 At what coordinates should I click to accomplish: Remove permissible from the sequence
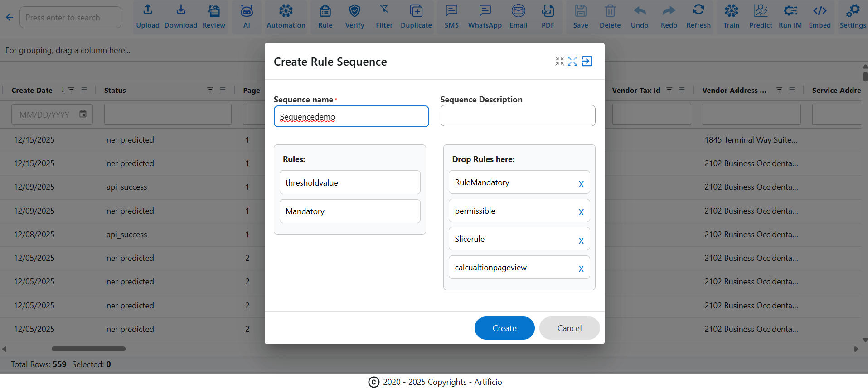581,212
